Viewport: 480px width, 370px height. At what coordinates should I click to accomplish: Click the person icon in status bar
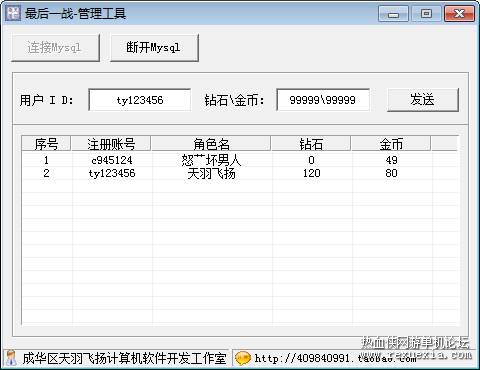click(11, 358)
